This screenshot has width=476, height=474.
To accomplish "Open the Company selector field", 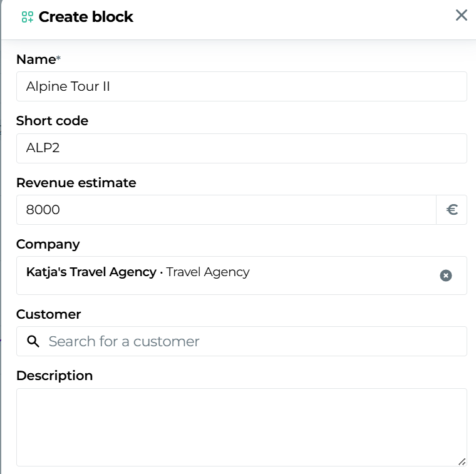I will (225, 275).
